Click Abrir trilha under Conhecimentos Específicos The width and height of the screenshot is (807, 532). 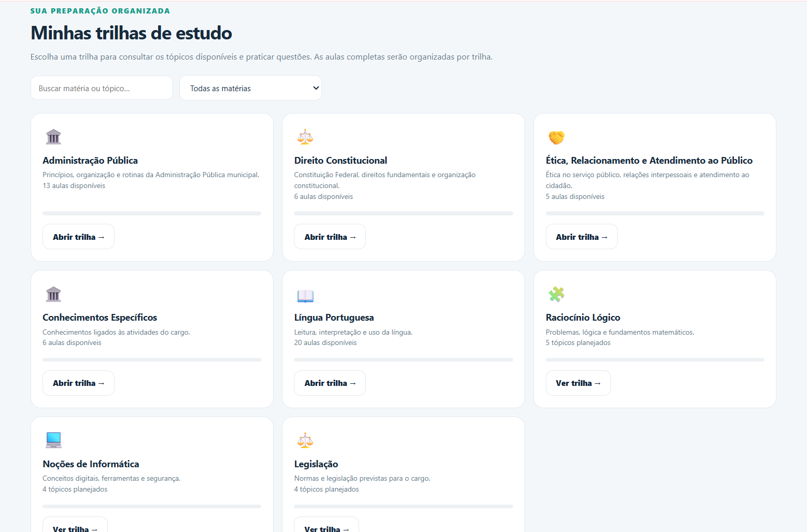(78, 383)
